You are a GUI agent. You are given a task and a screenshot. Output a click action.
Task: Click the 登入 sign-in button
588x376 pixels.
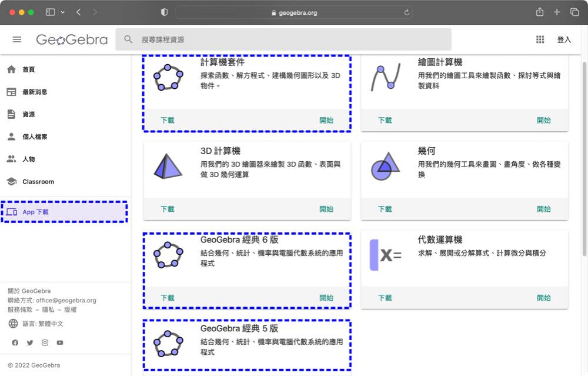point(564,39)
